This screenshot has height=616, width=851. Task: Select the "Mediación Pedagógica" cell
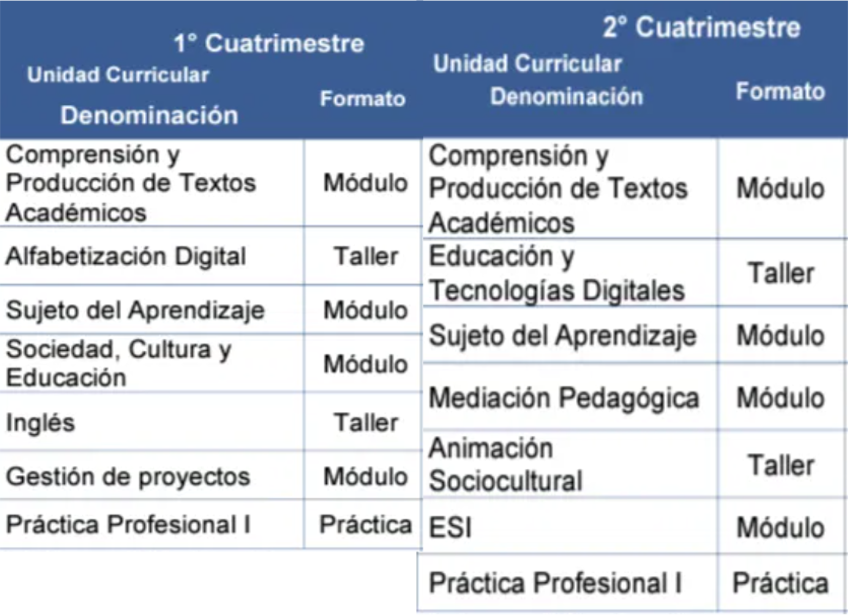pos(564,398)
